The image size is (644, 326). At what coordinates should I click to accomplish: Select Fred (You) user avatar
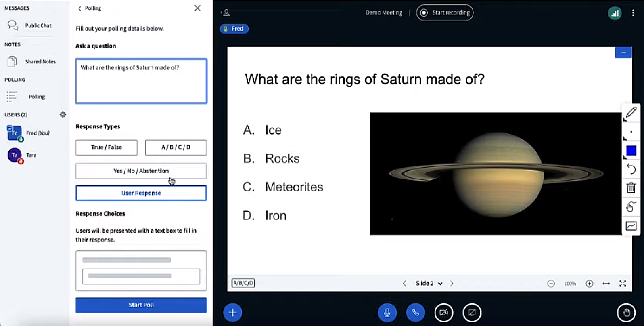pyautogui.click(x=15, y=133)
